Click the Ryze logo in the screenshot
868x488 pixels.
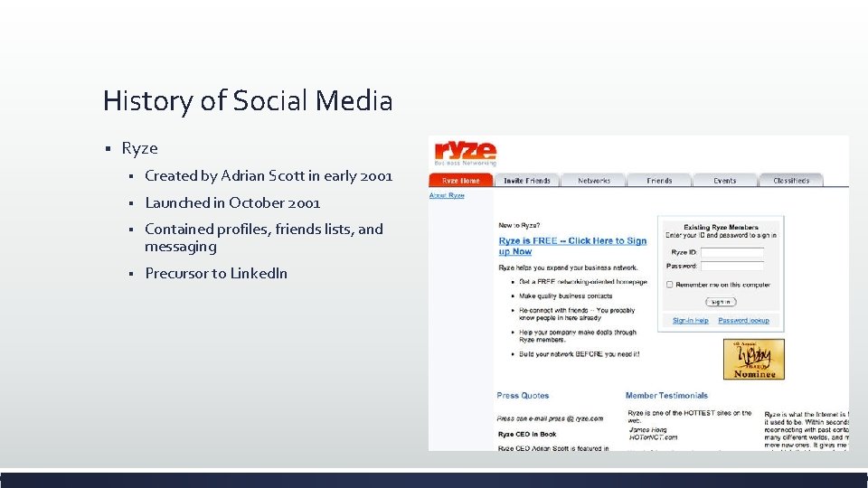[466, 154]
